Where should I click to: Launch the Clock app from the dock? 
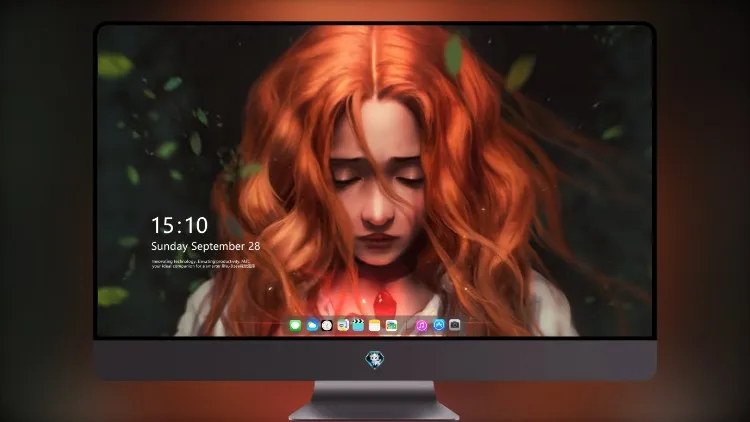327,326
